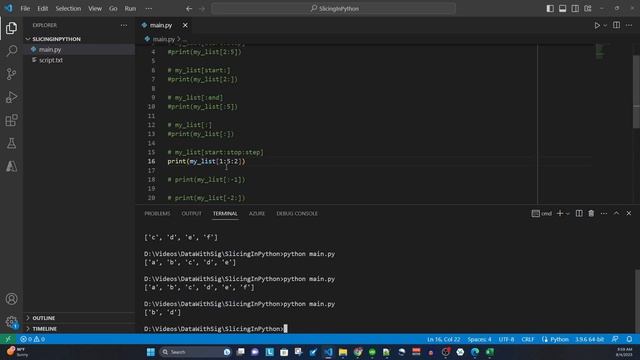
Task: Switch to the PROBLEMS panel tab
Action: (157, 213)
